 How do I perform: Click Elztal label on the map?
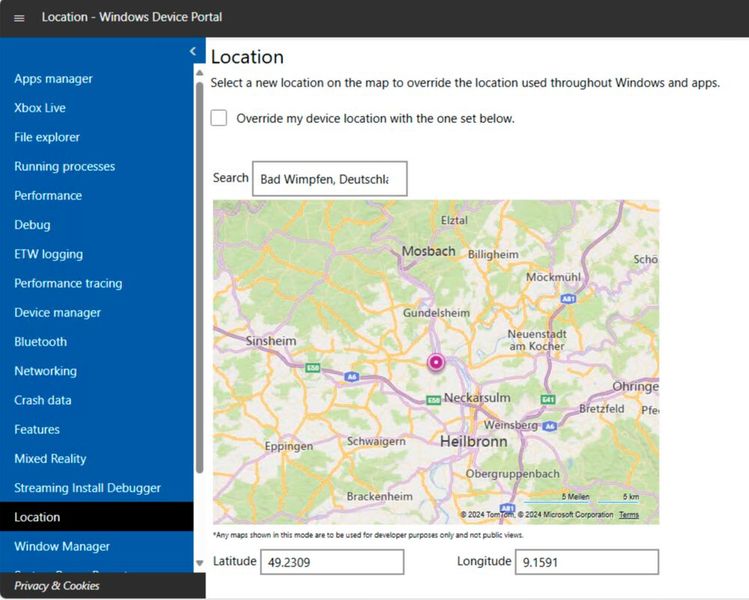pos(454,220)
